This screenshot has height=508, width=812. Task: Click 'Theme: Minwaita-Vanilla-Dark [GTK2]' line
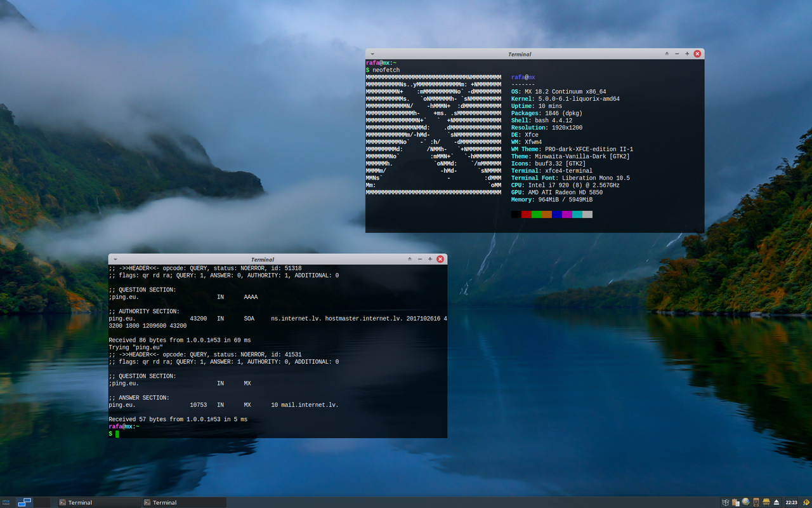pos(570,156)
